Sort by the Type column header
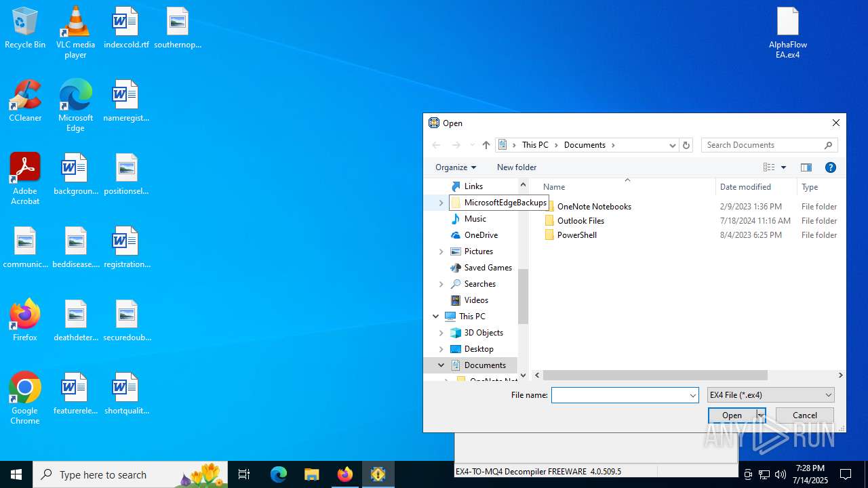Image resolution: width=868 pixels, height=488 pixels. coord(810,187)
